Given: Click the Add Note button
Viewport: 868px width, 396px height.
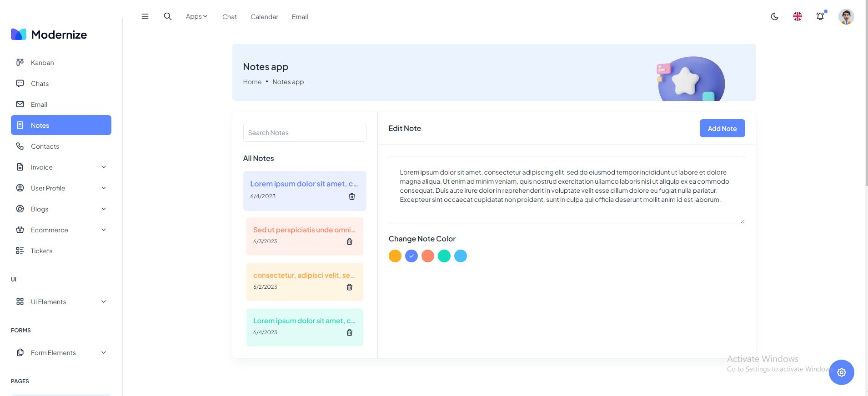Looking at the screenshot, I should (722, 128).
